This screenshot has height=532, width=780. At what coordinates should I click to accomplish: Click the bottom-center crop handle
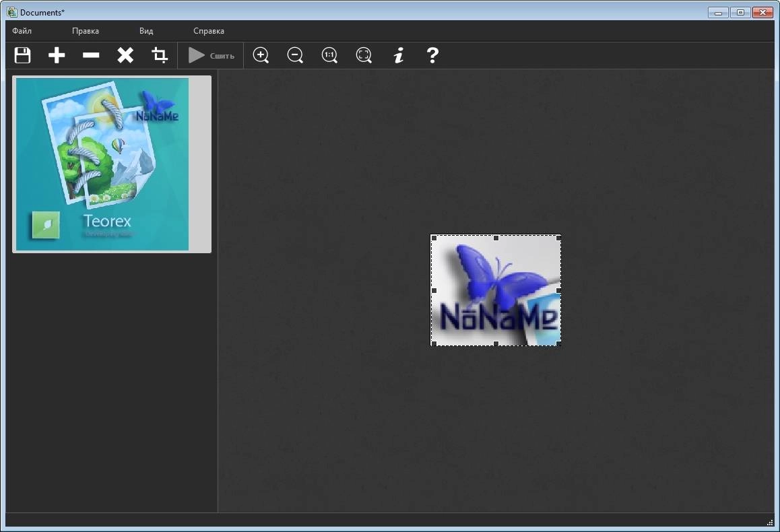click(496, 343)
